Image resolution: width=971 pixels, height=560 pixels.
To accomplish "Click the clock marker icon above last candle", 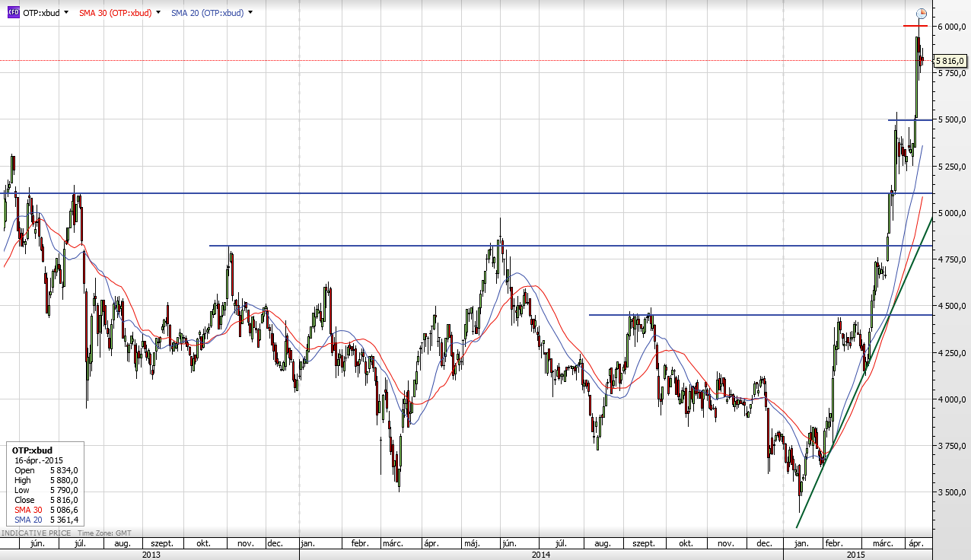I will tap(921, 13).
